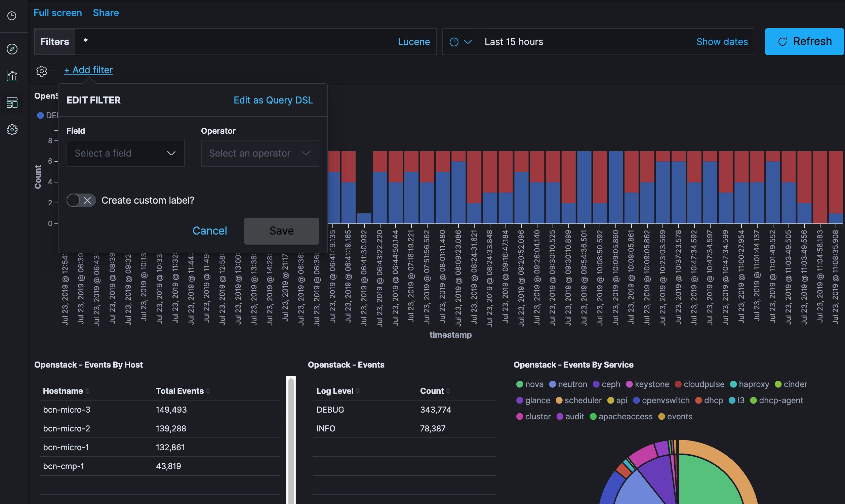Click the nova legend color dot
845x504 pixels.
click(x=520, y=384)
